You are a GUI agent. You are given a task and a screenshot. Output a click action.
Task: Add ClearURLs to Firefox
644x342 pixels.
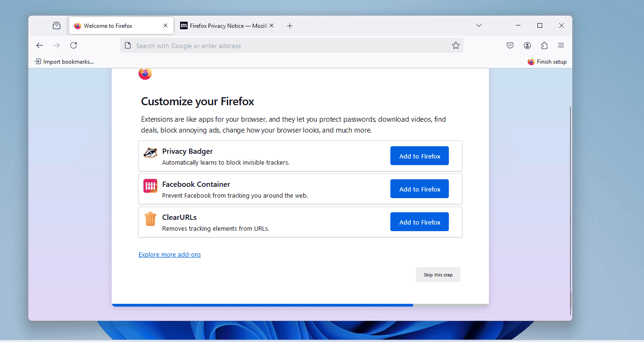(420, 222)
